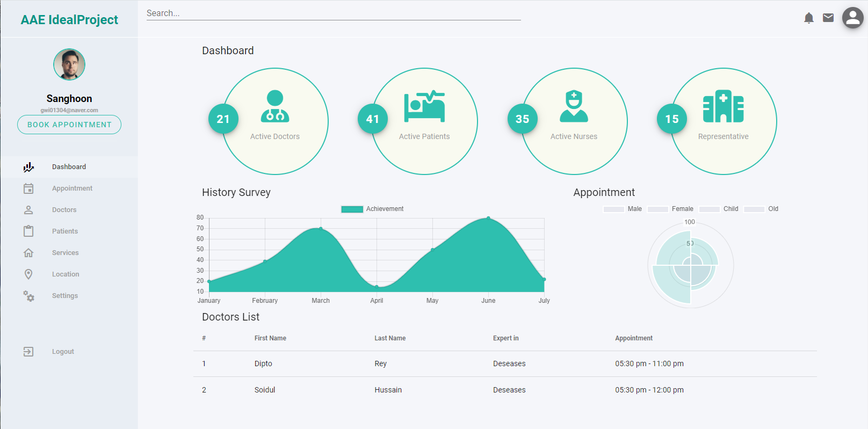Click the Appointment polar area chart
Image resolution: width=868 pixels, height=429 pixels.
coord(691,265)
